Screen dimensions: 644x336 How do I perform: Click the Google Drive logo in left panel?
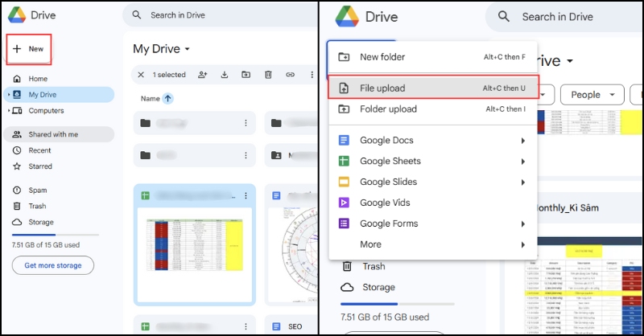click(17, 15)
